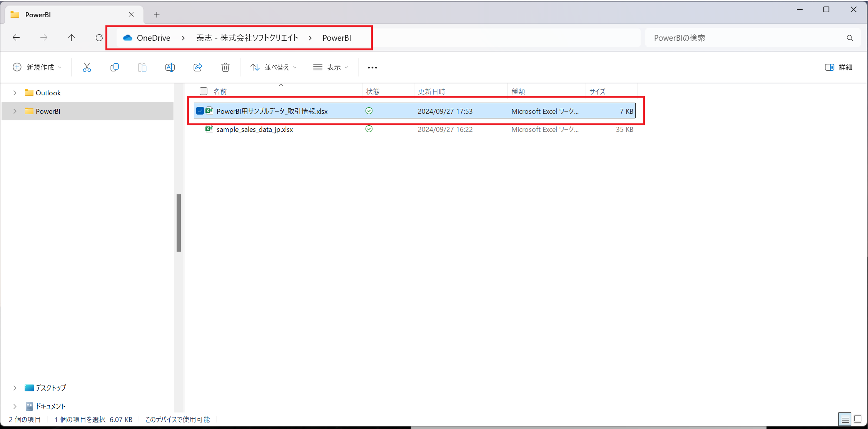
Task: Sort by 状態 column header
Action: pyautogui.click(x=373, y=91)
